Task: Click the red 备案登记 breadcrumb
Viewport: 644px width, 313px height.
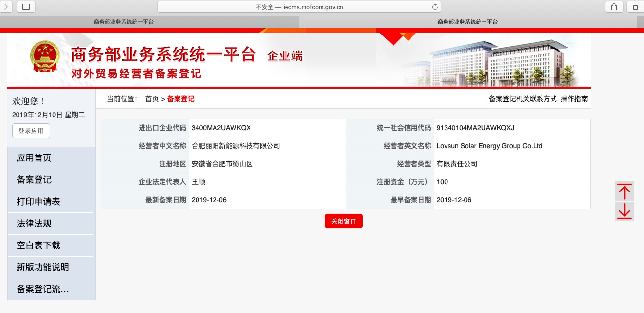Action: (180, 99)
